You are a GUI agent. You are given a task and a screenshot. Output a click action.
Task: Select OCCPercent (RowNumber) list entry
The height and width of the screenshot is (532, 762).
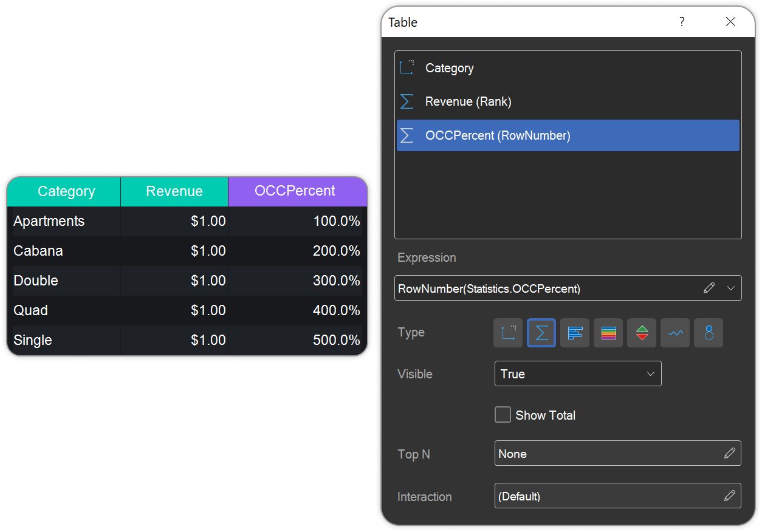[568, 135]
